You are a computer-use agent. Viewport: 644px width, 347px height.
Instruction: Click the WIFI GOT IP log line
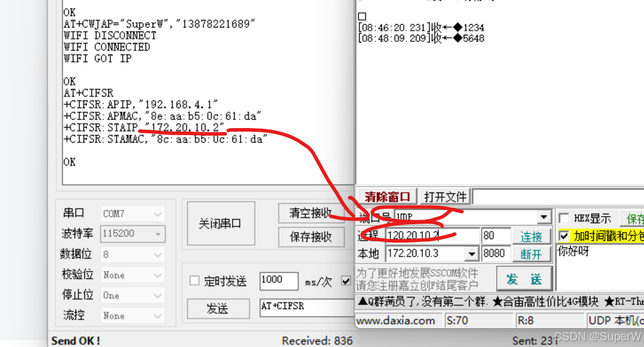click(97, 58)
